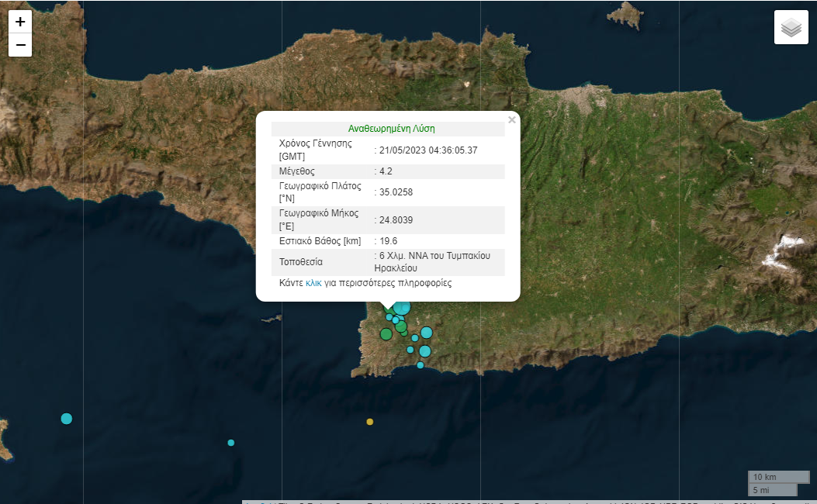Select the isolated large green earthquake marker
Screen dimensions: 817x504
click(x=386, y=334)
